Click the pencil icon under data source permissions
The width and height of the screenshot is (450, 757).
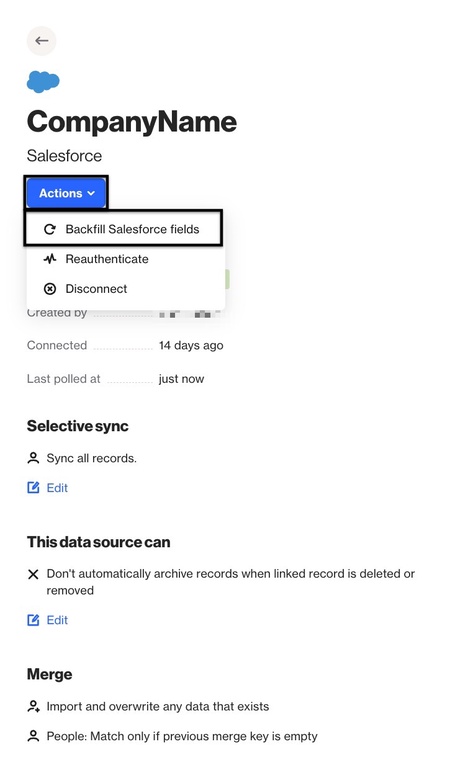(x=33, y=620)
